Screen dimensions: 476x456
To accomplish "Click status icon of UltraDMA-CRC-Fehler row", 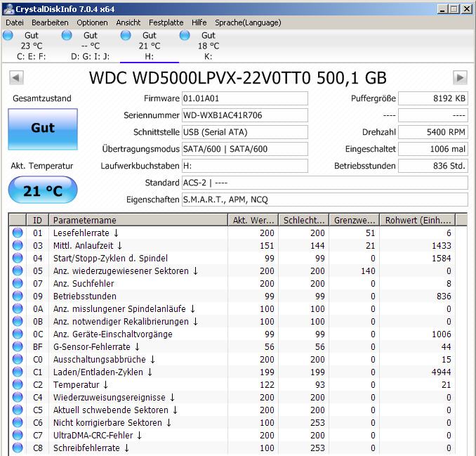I will click(18, 436).
